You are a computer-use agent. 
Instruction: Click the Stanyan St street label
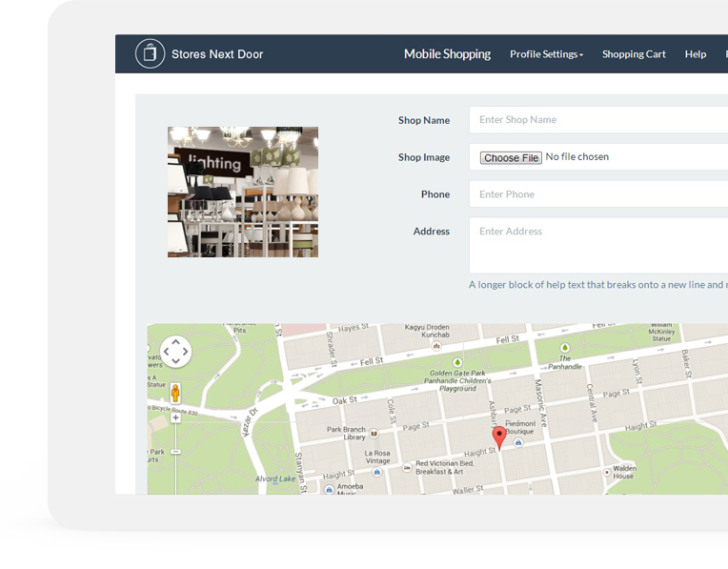301,473
